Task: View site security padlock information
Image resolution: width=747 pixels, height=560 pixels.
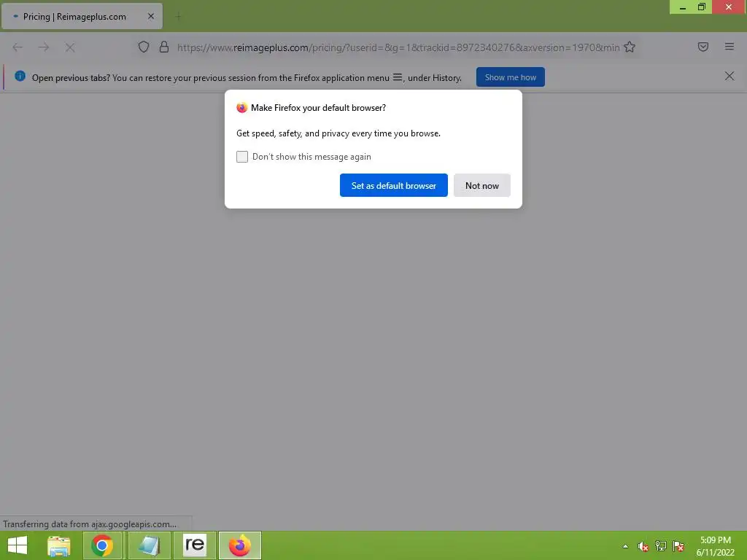Action: click(x=164, y=47)
